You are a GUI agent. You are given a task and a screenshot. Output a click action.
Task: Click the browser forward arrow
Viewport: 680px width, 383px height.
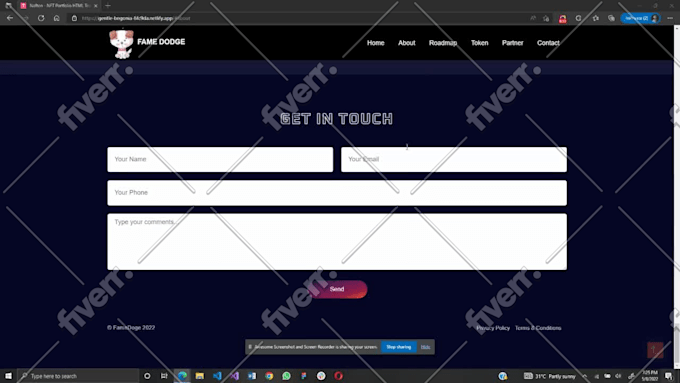pyautogui.click(x=25, y=18)
